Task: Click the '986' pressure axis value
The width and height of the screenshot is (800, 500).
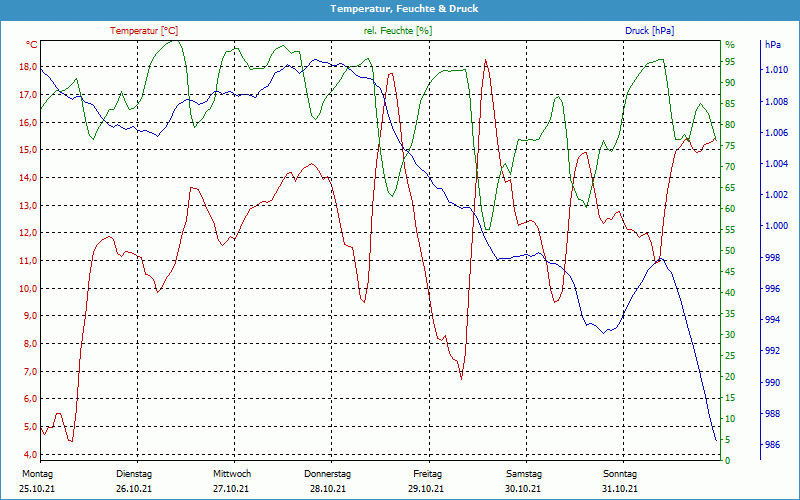Action: coord(773,445)
